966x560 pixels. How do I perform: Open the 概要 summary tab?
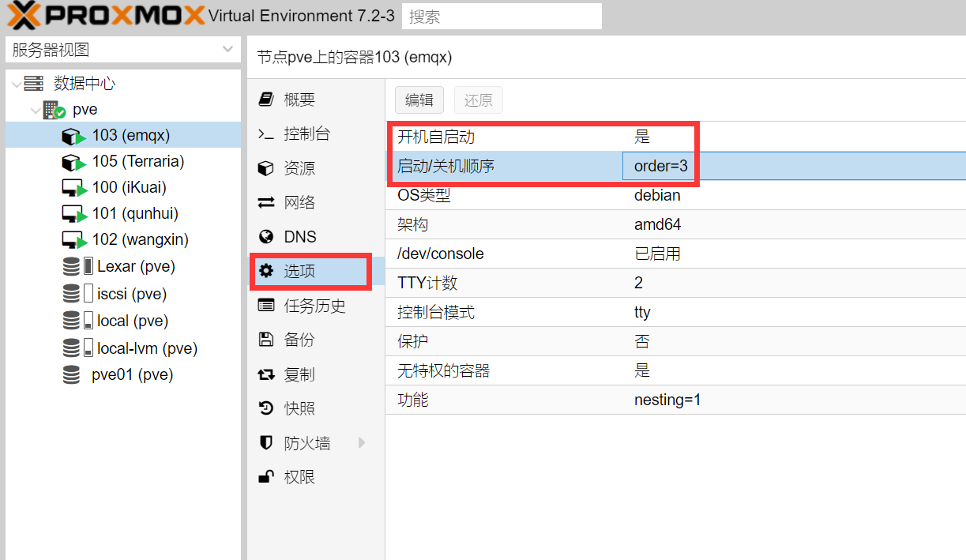tap(317, 100)
